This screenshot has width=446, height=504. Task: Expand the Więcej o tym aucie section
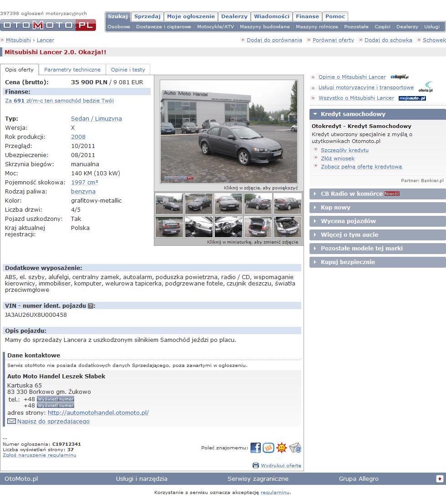tap(378, 235)
